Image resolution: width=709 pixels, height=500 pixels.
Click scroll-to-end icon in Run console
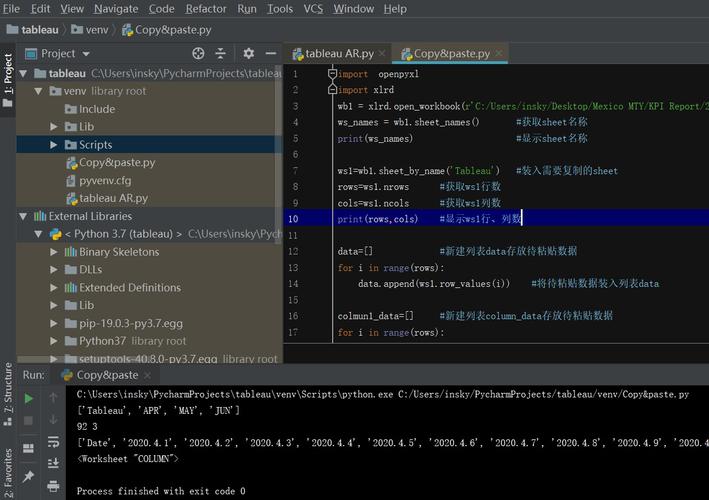(53, 463)
